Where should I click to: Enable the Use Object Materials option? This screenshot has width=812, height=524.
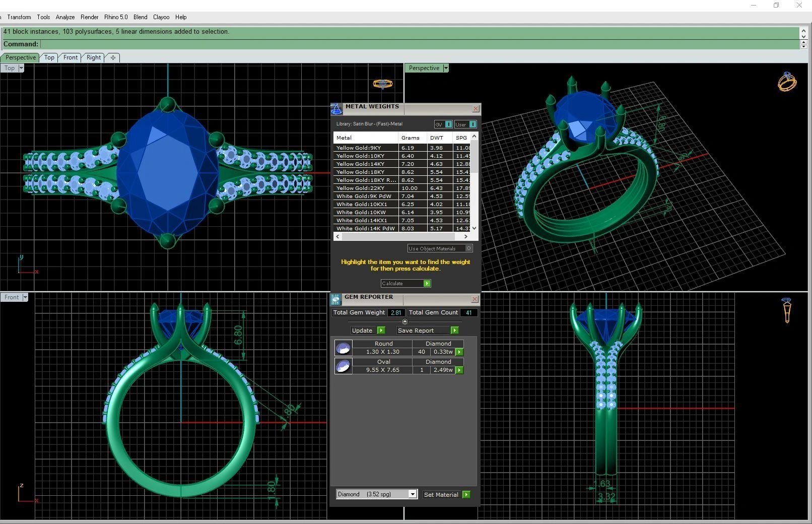coord(468,248)
